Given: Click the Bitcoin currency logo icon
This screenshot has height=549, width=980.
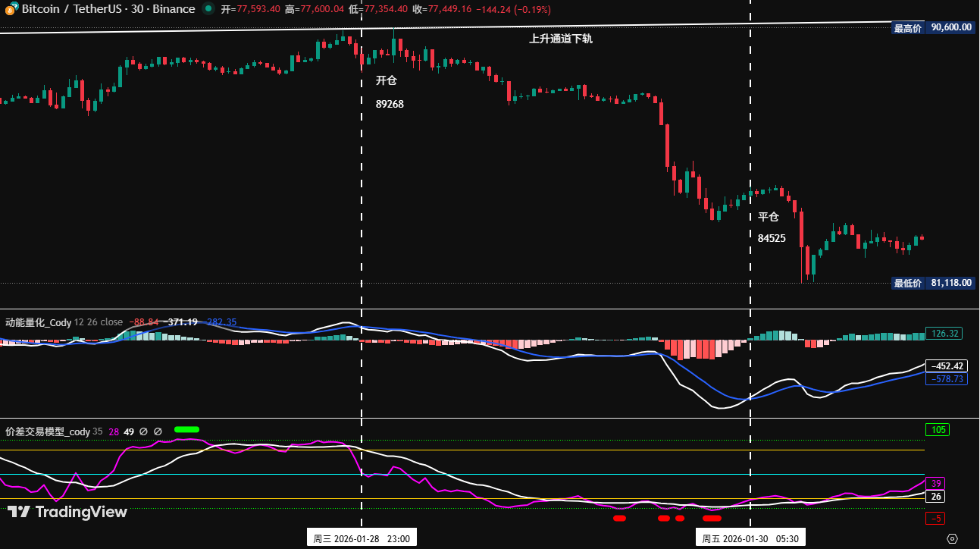Looking at the screenshot, I should (10, 9).
